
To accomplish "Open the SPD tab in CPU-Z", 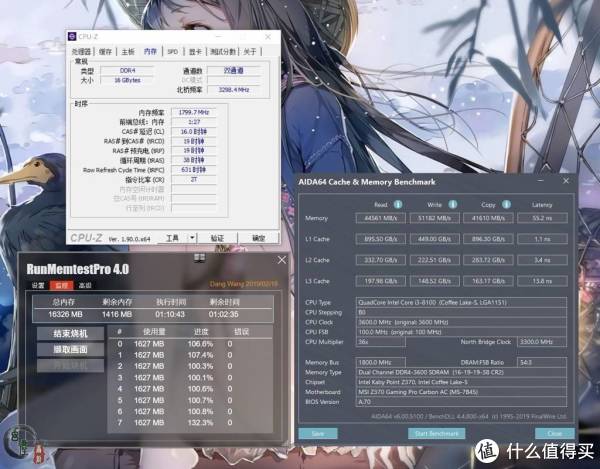I will [173, 52].
